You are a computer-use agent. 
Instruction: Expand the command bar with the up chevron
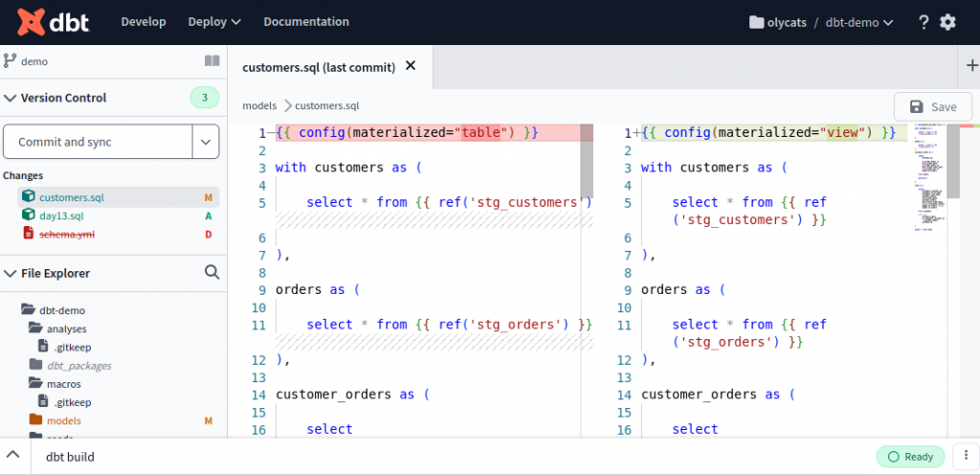[x=13, y=456]
